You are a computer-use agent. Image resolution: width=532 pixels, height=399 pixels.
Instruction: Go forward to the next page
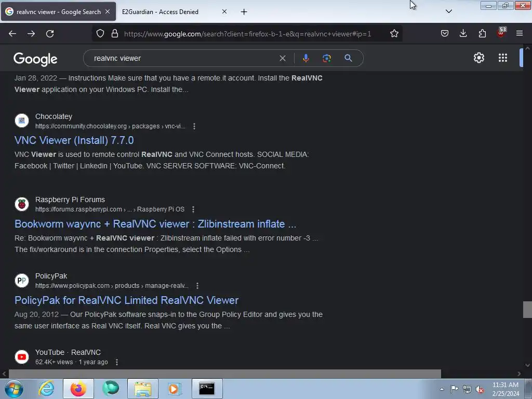(31, 34)
